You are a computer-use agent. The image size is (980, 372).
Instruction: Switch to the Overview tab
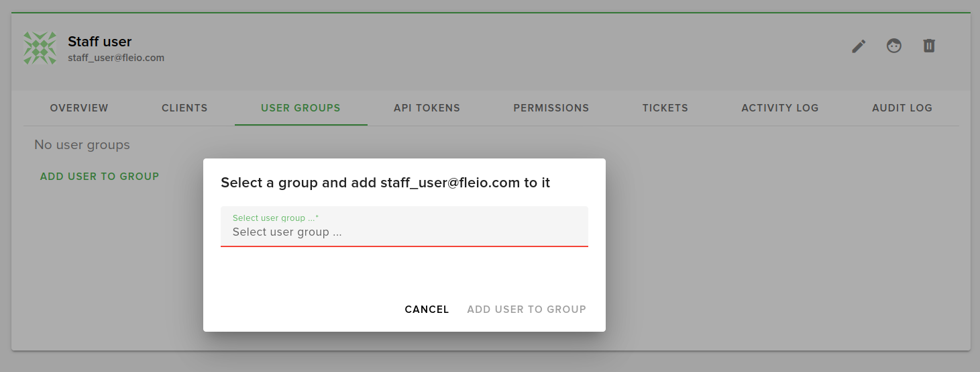(79, 108)
